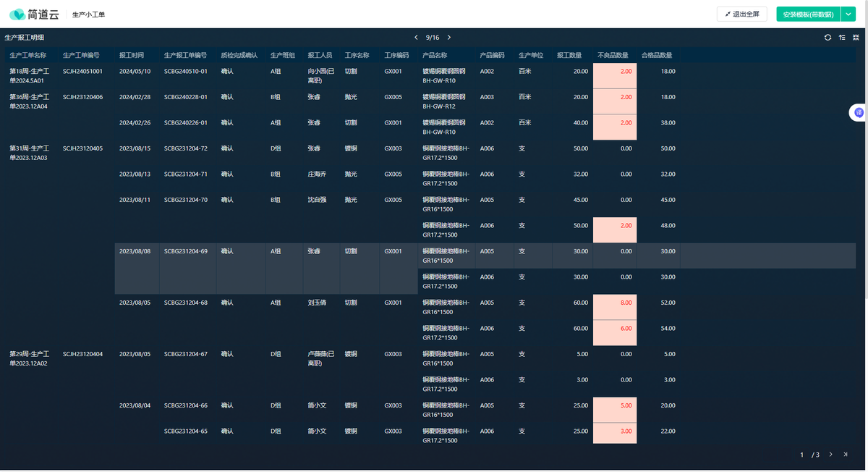868x472 pixels.
Task: Click 安装模板(带数据) button
Action: pyautogui.click(x=808, y=14)
